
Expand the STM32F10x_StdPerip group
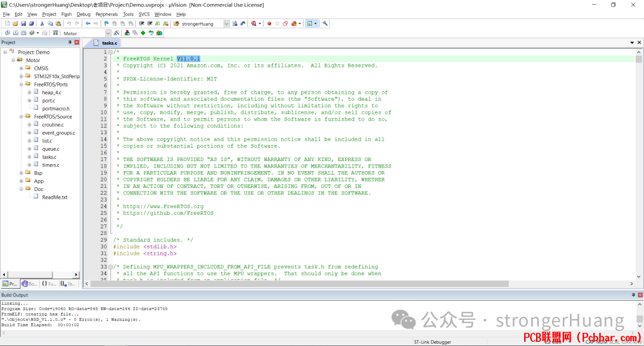point(21,76)
